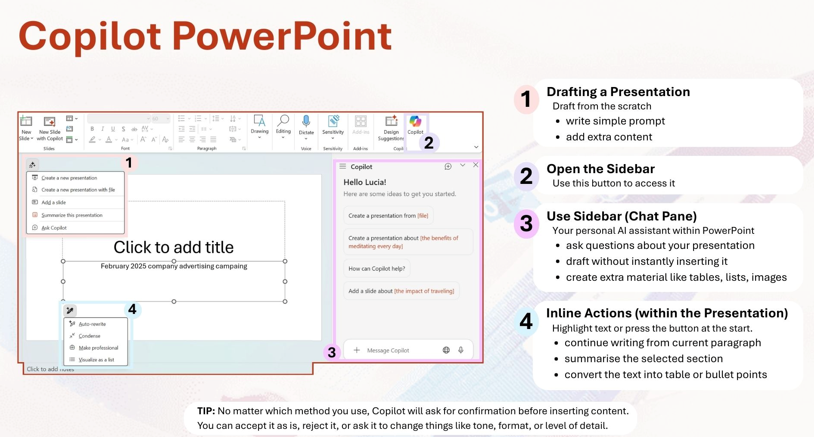Image resolution: width=814 pixels, height=437 pixels.
Task: Click the Copilot button in the ribbon
Action: [415, 124]
